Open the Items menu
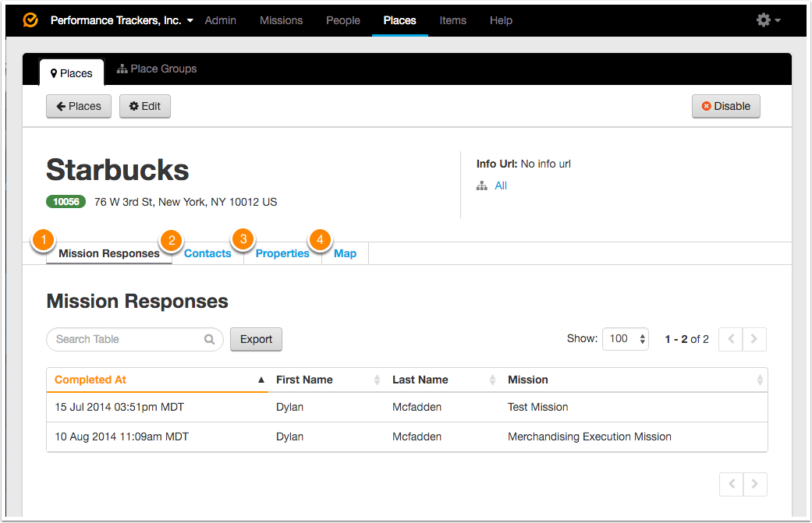The image size is (812, 523). coord(452,20)
